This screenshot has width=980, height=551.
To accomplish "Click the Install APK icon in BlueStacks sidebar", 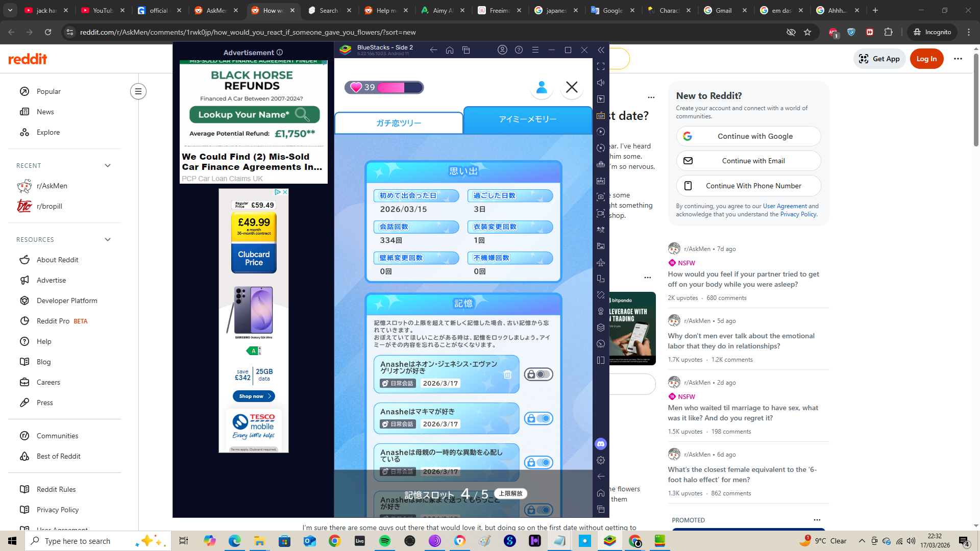I will (x=601, y=181).
